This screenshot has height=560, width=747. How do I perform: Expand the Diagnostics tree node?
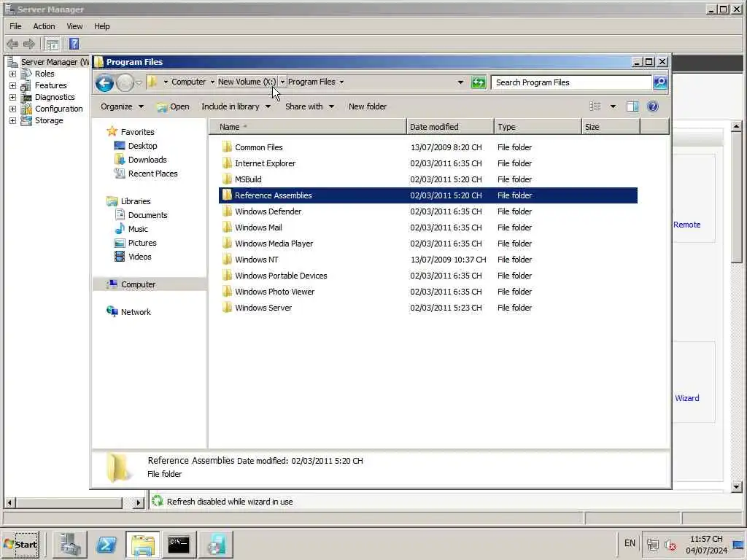coord(13,97)
